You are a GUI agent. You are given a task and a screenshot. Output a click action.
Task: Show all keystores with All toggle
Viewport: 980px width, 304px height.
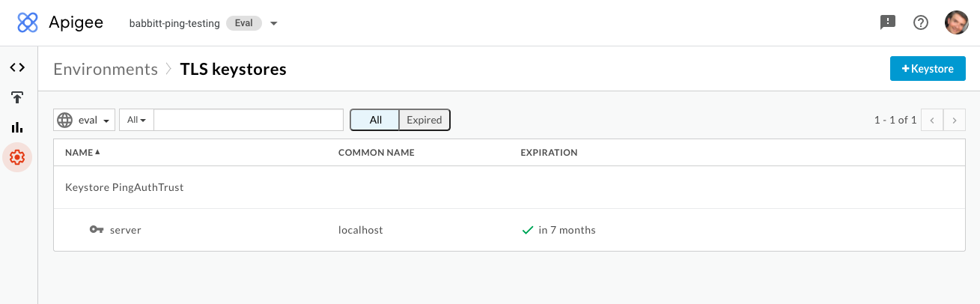click(375, 120)
